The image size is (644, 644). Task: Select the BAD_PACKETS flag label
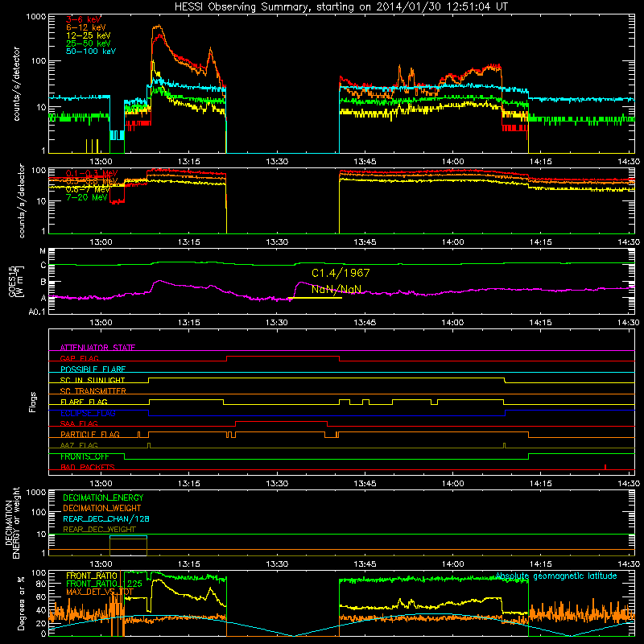click(88, 467)
